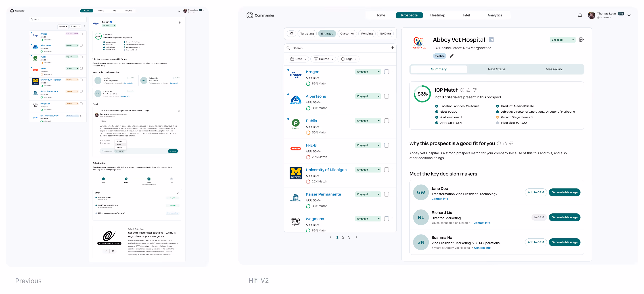Open Abbey Vet Hospital's LinkedIn icon
This screenshot has height=294, width=644.
[x=491, y=40]
